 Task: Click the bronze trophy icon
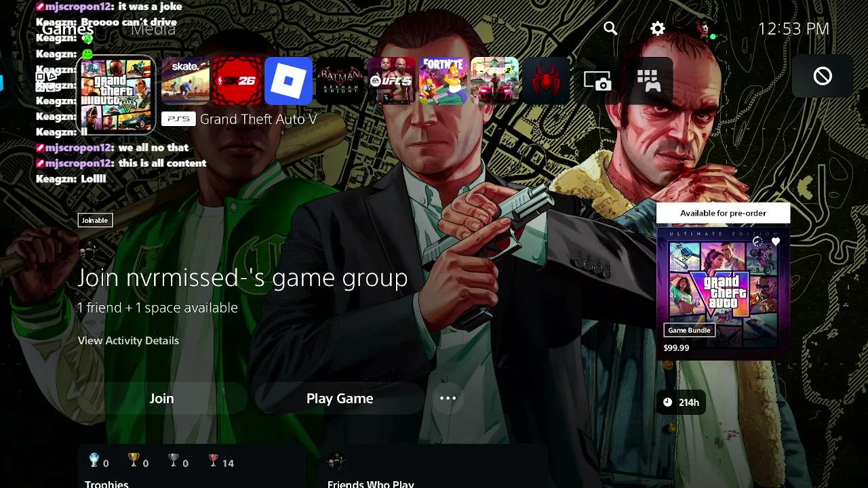pos(213,461)
